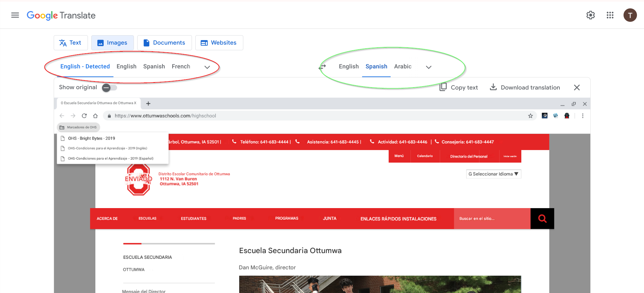644x293 pixels.
Task: Expand more target languages list
Action: pos(429,67)
